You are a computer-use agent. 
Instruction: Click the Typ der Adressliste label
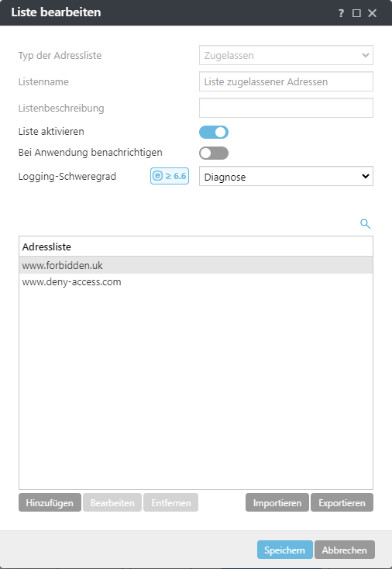pyautogui.click(x=60, y=56)
